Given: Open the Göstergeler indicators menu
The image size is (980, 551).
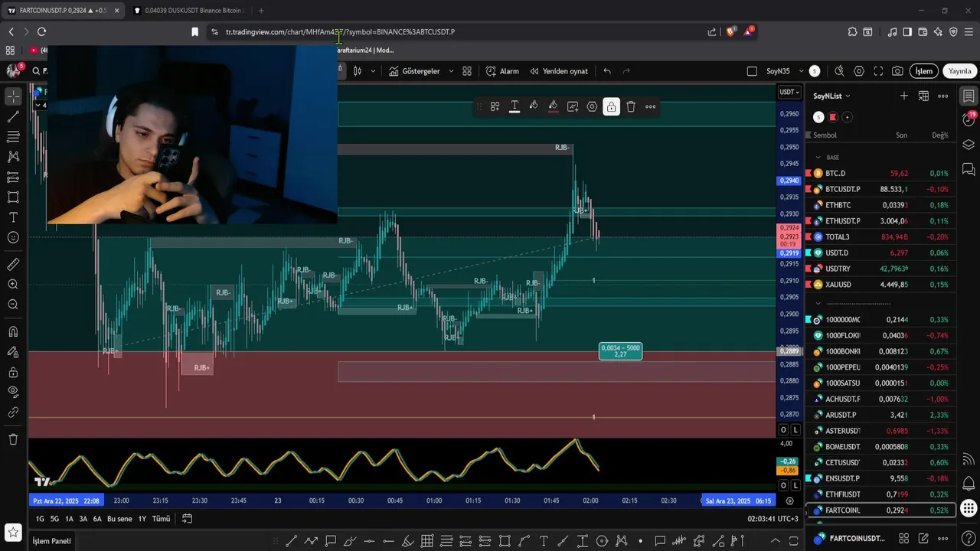Looking at the screenshot, I should pos(414,71).
